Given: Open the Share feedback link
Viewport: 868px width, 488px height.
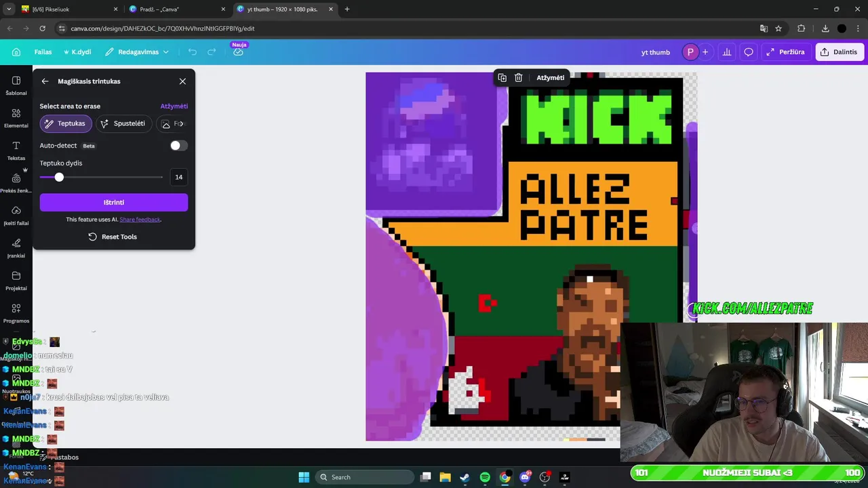Looking at the screenshot, I should [140, 220].
